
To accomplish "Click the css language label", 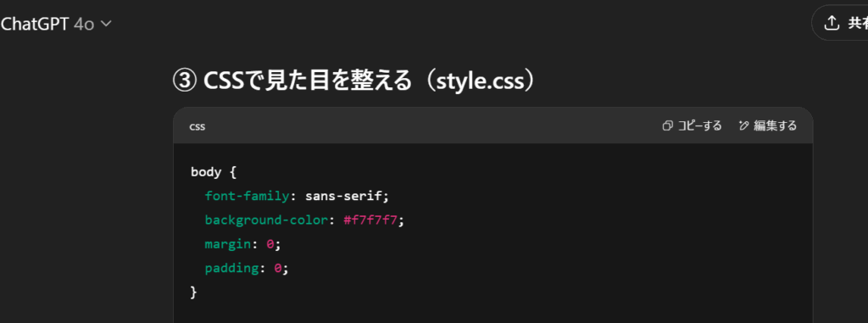I will pos(197,126).
